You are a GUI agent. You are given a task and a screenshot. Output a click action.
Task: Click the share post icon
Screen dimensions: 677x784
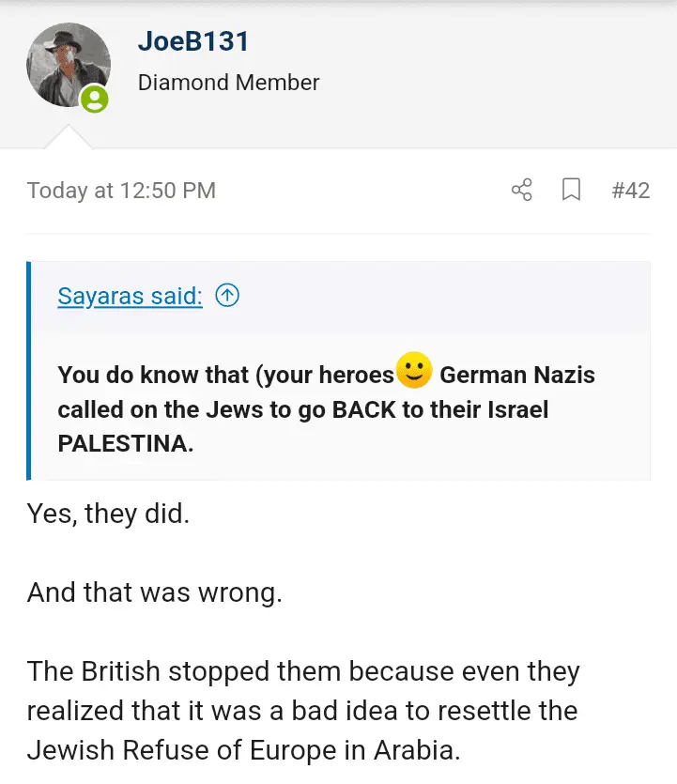tap(522, 190)
